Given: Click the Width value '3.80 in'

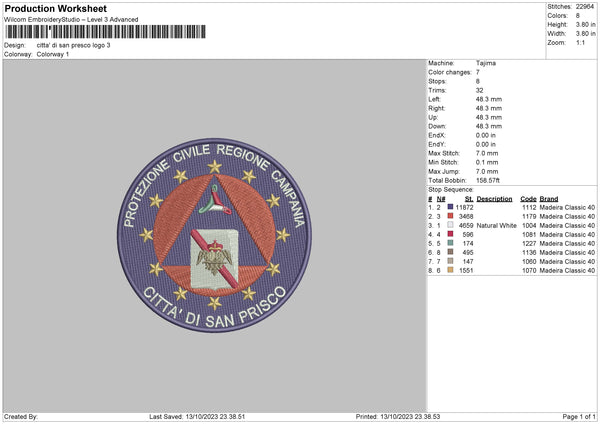Looking at the screenshot, I should (x=585, y=34).
